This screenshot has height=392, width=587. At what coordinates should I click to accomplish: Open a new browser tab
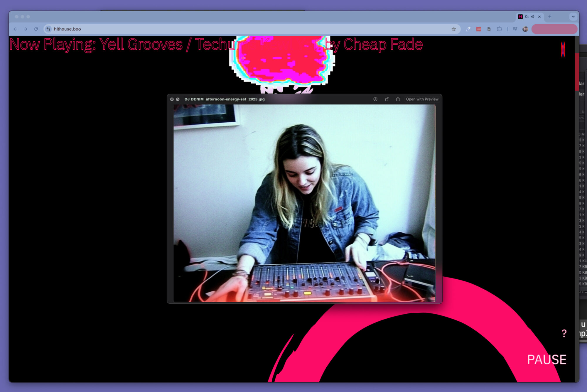tap(550, 17)
